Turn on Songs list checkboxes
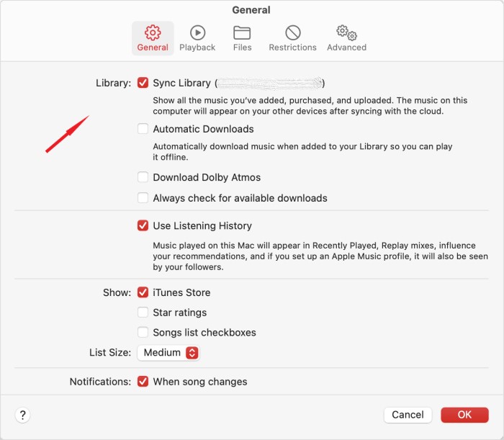 [x=143, y=332]
